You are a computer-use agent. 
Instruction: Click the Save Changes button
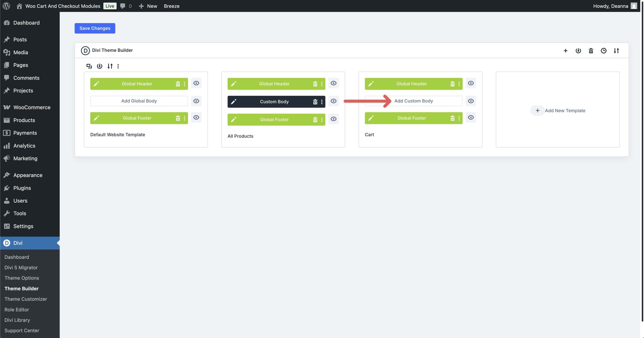point(95,28)
